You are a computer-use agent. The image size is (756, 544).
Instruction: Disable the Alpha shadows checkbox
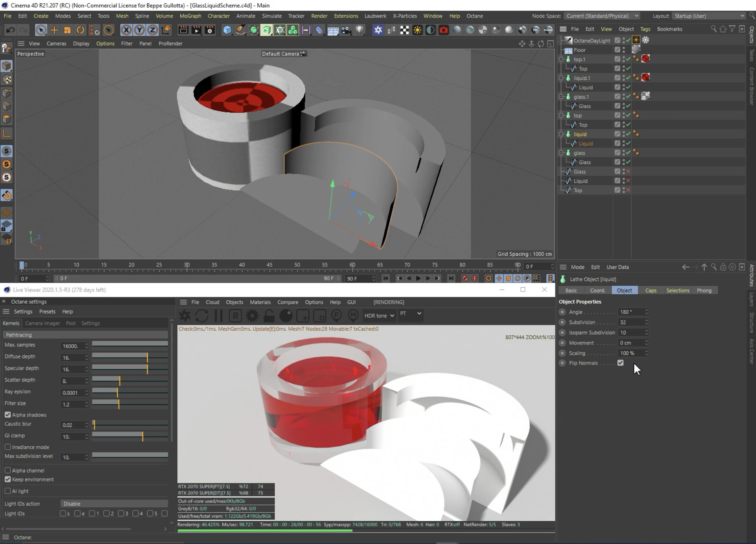click(x=8, y=415)
